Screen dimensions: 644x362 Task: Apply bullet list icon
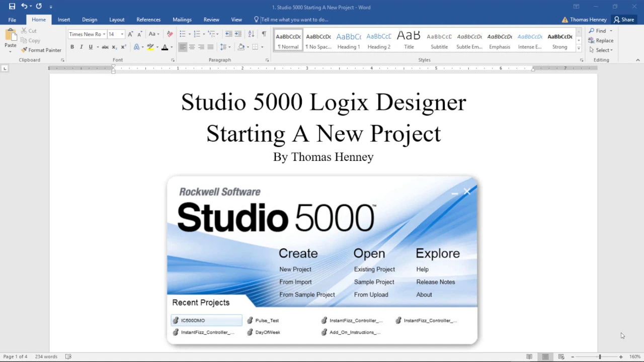(182, 34)
